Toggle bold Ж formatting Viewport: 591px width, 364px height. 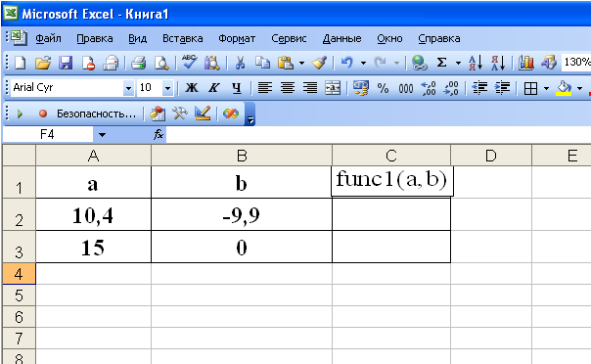[192, 88]
